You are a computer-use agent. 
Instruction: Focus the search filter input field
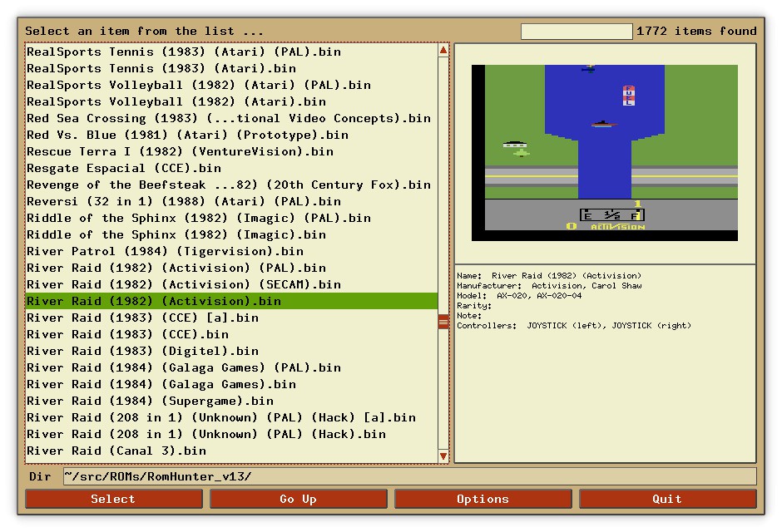(577, 32)
